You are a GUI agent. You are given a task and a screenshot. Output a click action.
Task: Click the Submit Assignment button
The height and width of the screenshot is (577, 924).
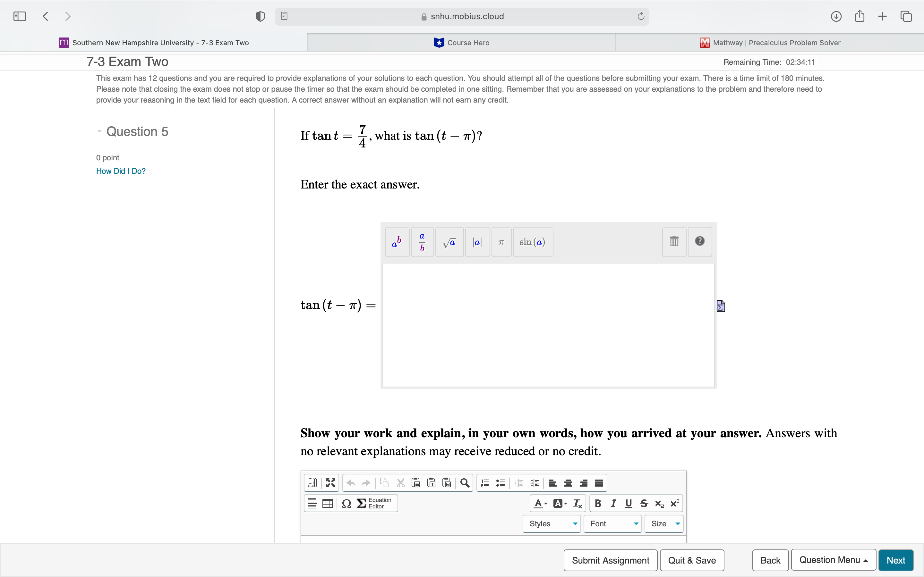610,560
